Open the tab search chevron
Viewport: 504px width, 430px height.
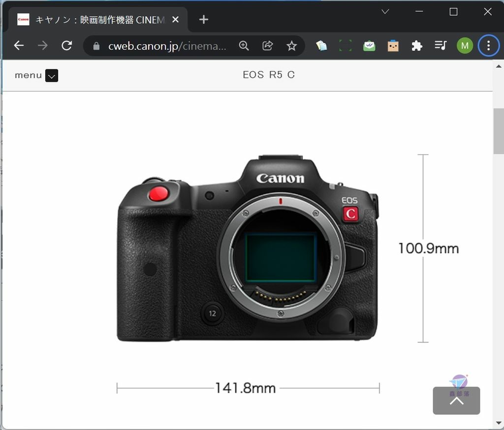pyautogui.click(x=385, y=12)
